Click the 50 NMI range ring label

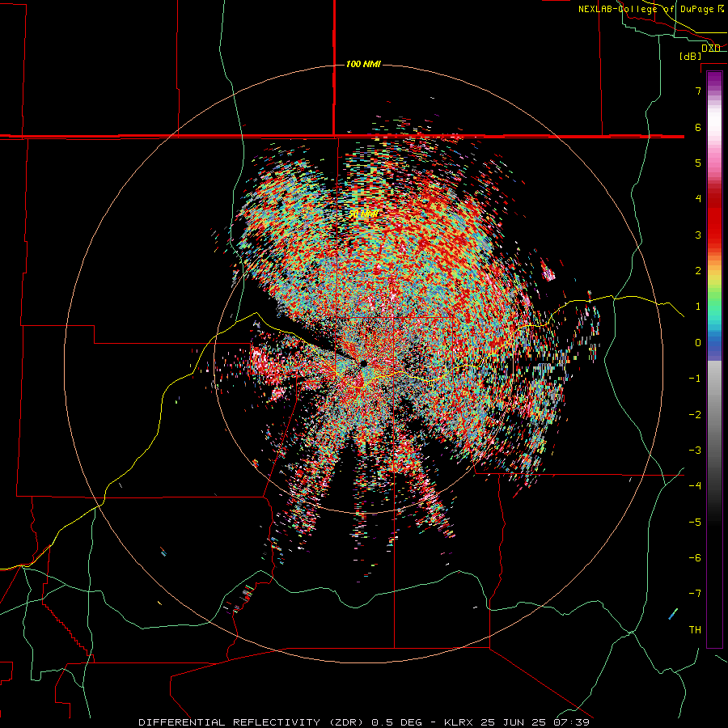tap(364, 214)
